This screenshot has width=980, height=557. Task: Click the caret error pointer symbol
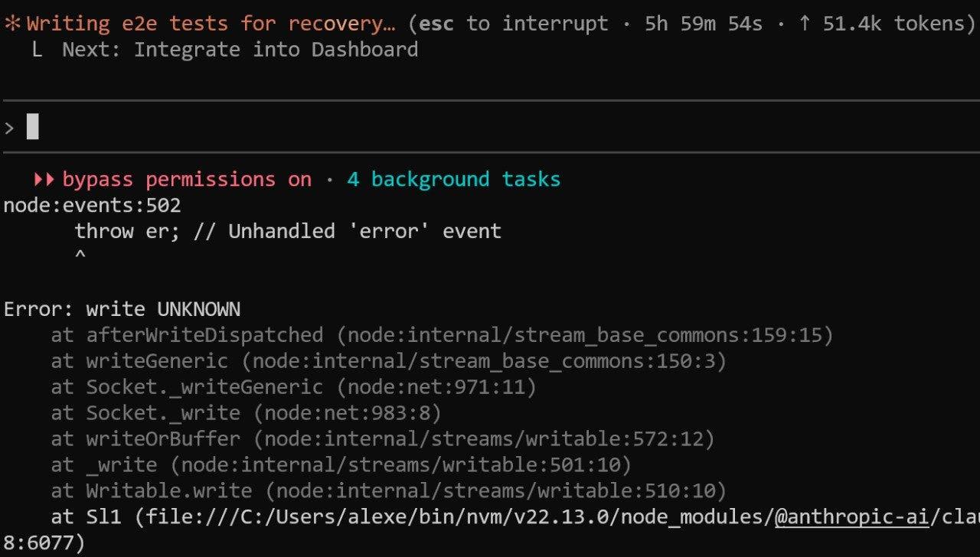80,256
